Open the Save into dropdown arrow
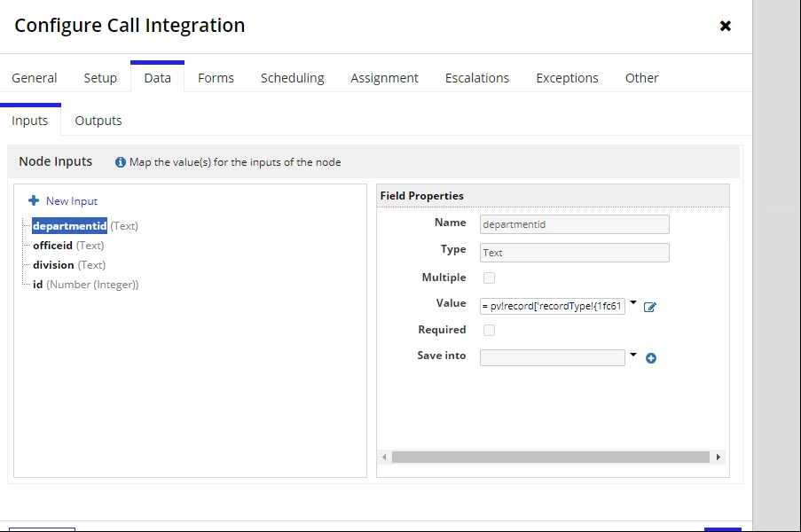 (633, 355)
